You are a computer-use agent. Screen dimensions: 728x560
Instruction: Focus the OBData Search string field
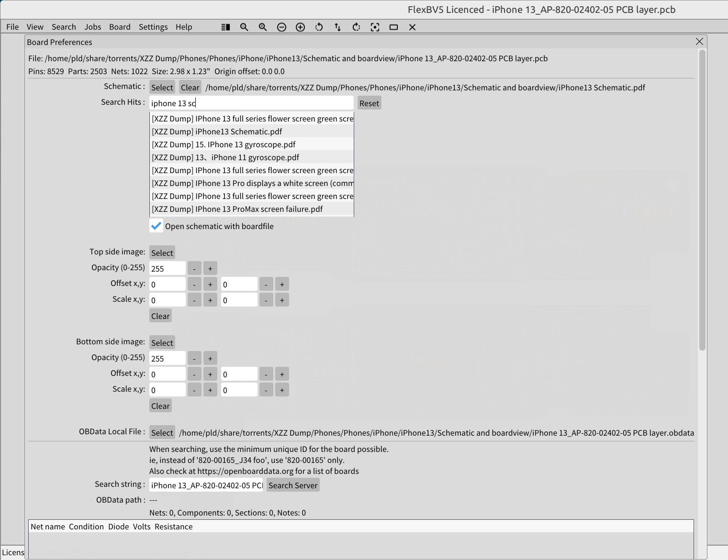click(206, 485)
